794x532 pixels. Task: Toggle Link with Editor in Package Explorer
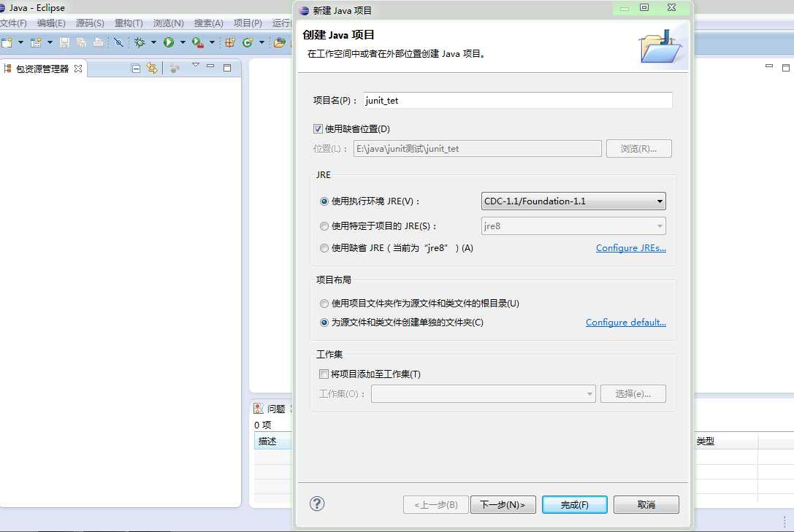click(152, 68)
